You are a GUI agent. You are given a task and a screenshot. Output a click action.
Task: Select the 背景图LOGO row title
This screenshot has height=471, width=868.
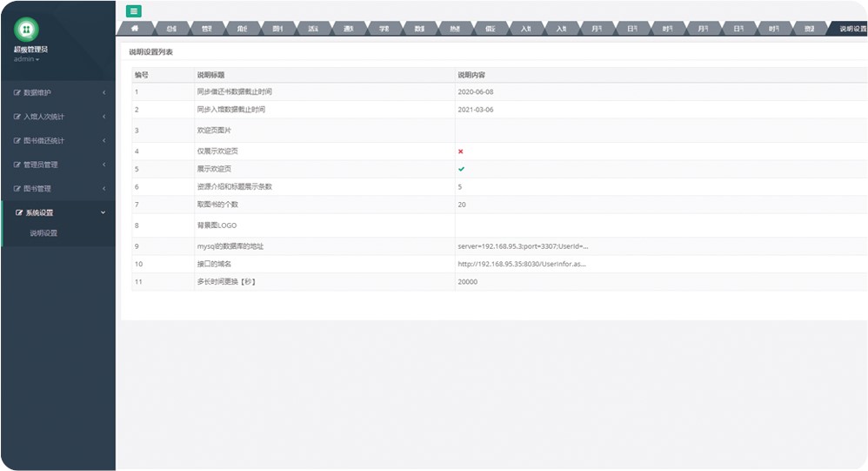pyautogui.click(x=217, y=225)
